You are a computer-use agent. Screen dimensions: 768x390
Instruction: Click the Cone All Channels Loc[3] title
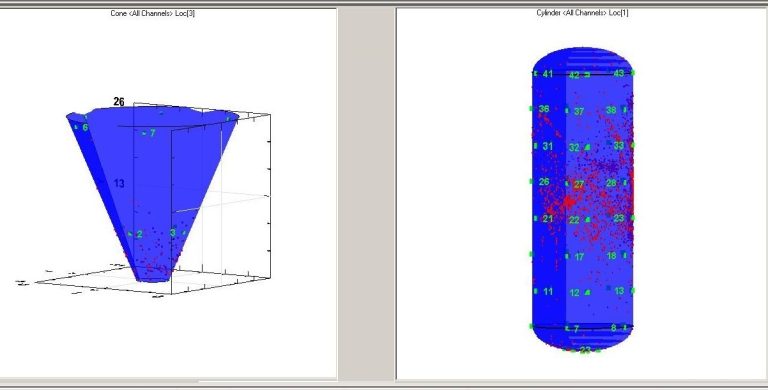click(x=152, y=13)
